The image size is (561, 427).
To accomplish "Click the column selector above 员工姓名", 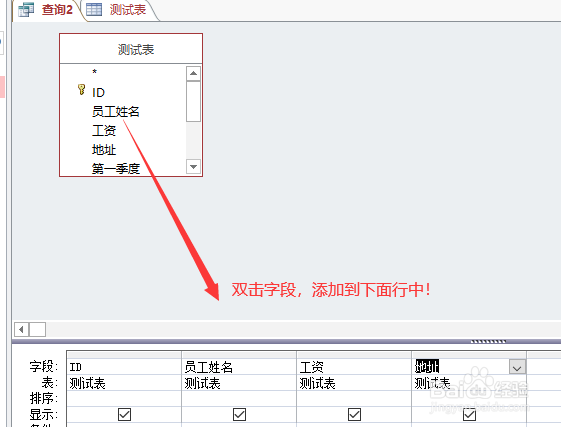I will pyautogui.click(x=239, y=355).
